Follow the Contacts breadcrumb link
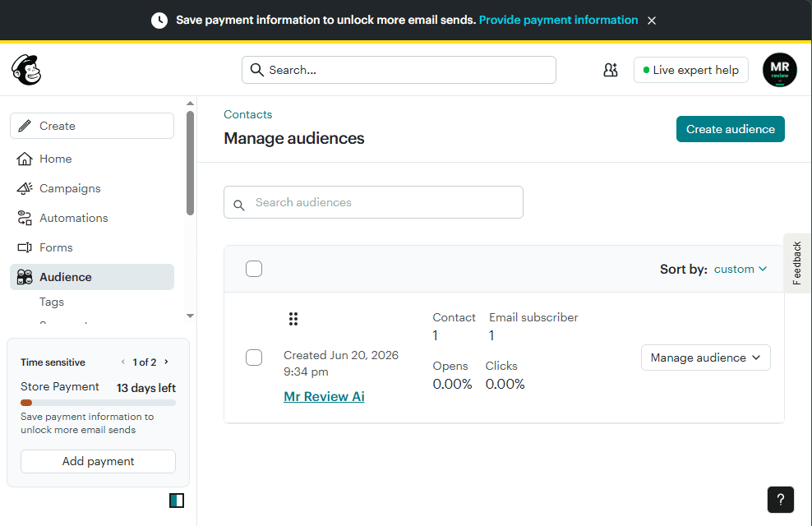 coord(247,114)
